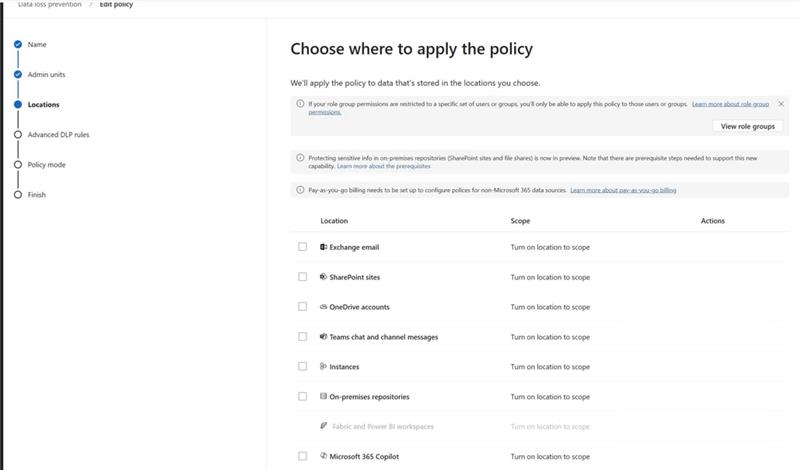Click the Choose where to apply the policy heading
This screenshot has width=800, height=470.
coord(412,49)
